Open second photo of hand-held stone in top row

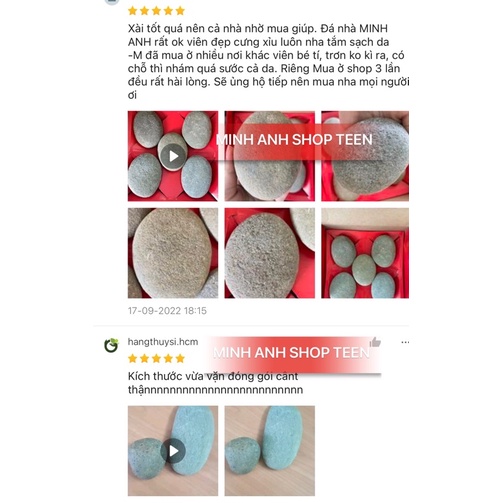[x=270, y=156]
